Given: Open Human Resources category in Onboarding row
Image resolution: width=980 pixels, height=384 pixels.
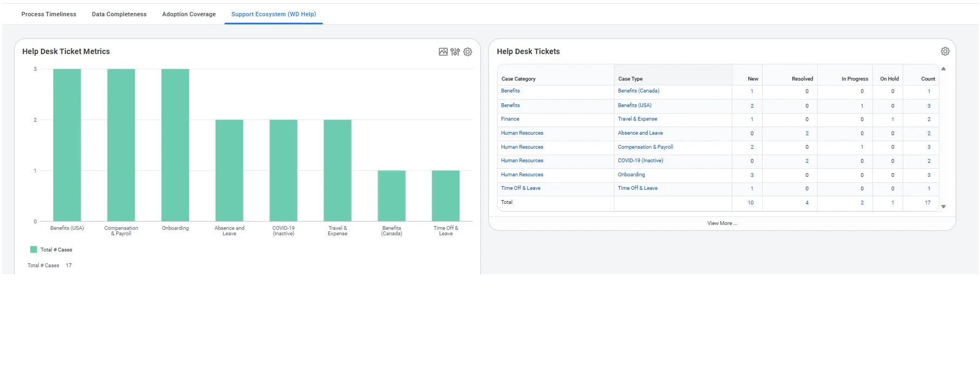Looking at the screenshot, I should pos(522,175).
